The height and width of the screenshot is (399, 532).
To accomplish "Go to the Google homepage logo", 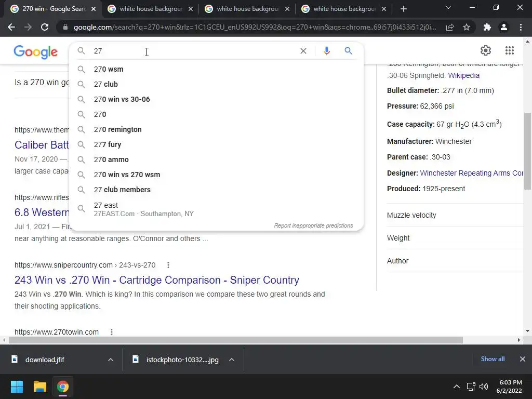I will pyautogui.click(x=36, y=52).
